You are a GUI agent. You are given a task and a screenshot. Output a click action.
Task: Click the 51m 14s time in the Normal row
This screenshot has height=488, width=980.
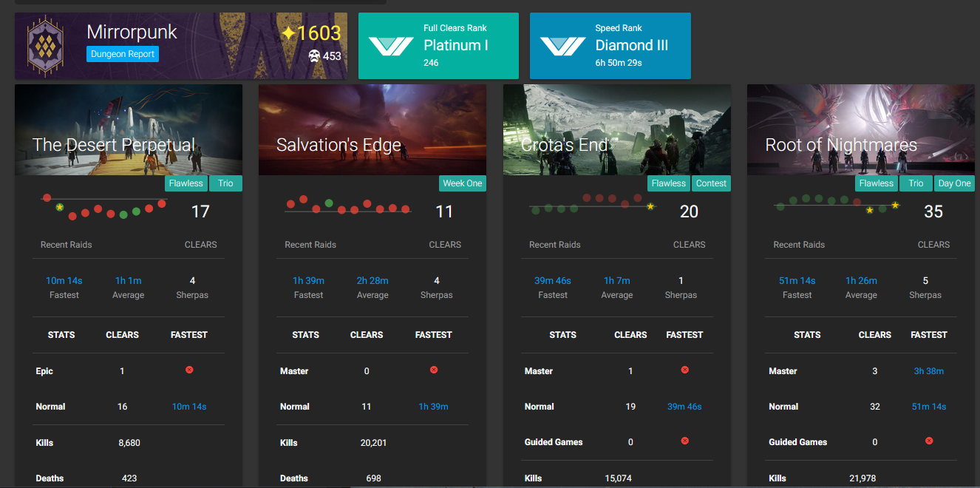point(929,407)
